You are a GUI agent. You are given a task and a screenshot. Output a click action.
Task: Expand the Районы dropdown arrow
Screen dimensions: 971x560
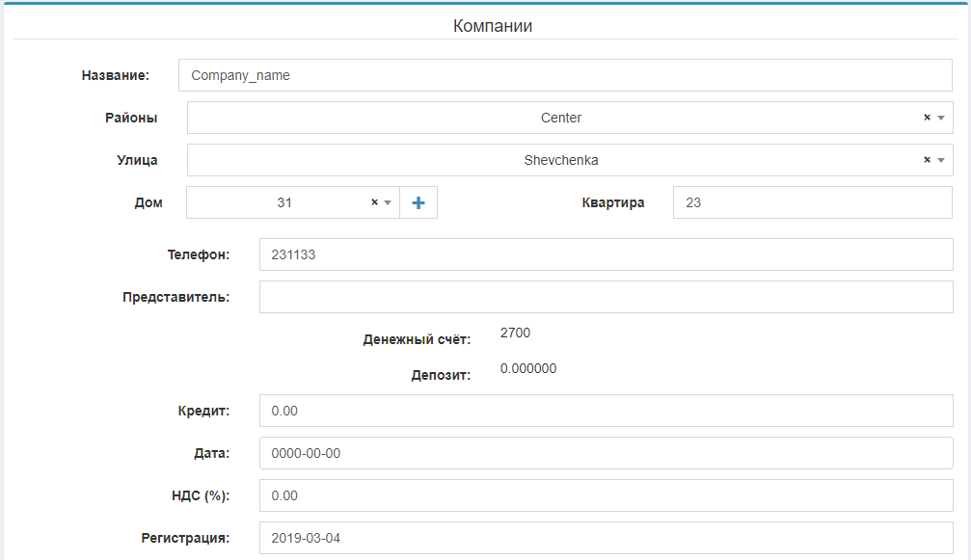click(x=941, y=118)
